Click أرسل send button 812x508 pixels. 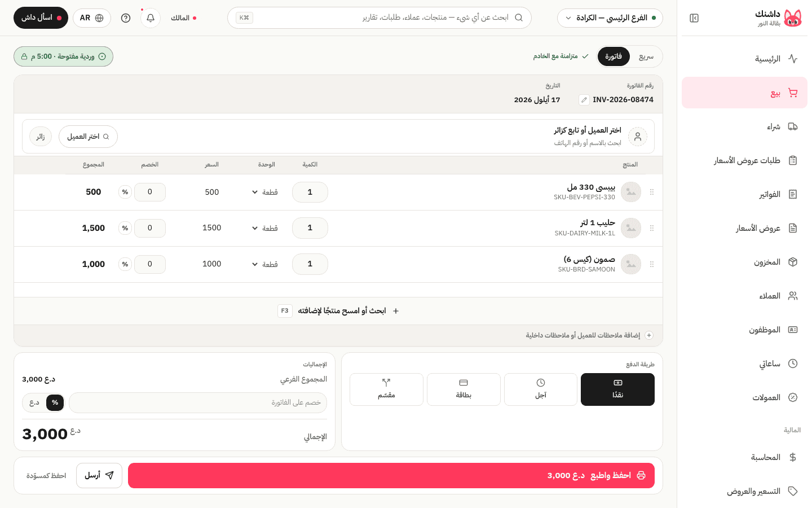tap(99, 475)
